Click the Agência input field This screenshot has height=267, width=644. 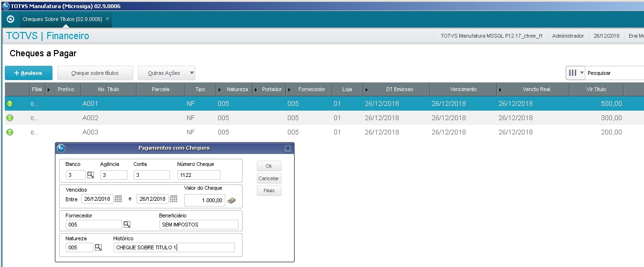[114, 175]
